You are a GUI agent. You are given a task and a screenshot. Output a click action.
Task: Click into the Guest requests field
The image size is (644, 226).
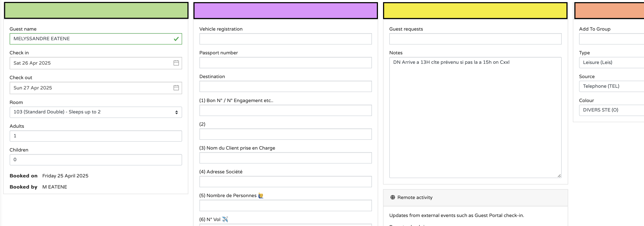[475, 39]
